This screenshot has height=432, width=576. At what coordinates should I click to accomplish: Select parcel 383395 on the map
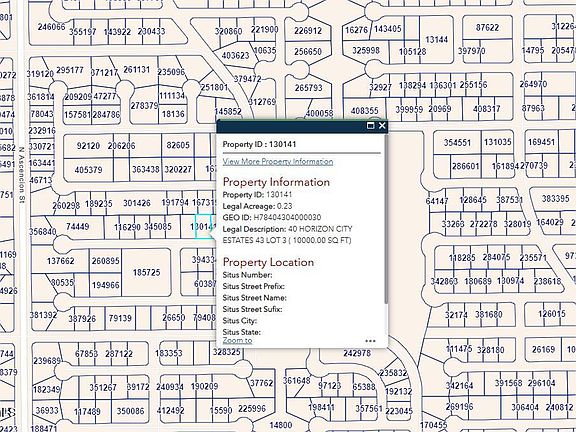555,199
